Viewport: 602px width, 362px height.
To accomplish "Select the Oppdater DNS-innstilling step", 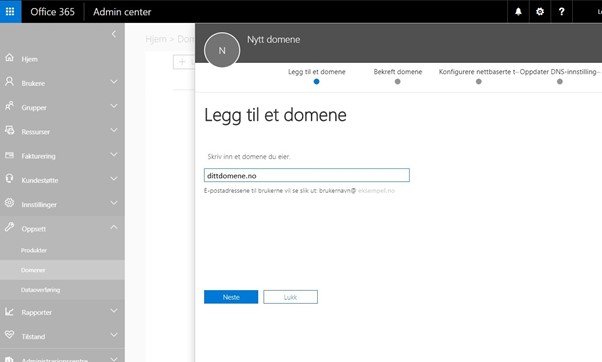I will pyautogui.click(x=560, y=76).
